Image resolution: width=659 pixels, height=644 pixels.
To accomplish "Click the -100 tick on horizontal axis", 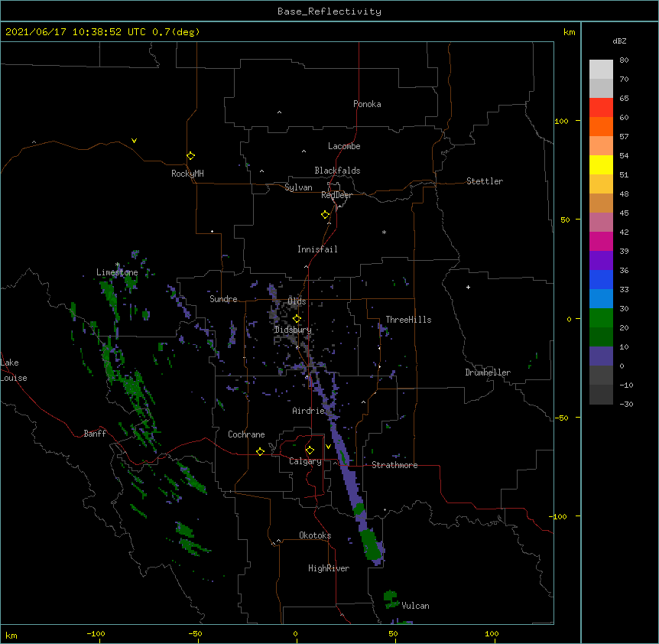I will click(96, 633).
